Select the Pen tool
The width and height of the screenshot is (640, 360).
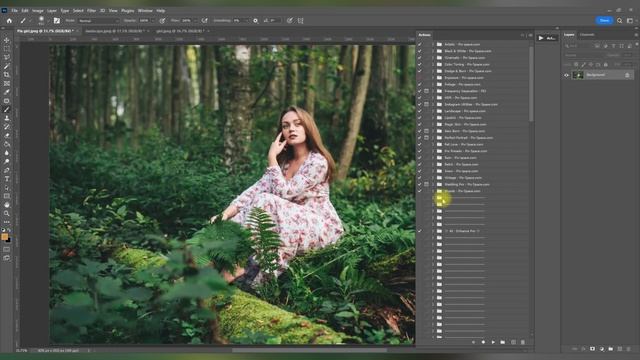click(x=7, y=170)
